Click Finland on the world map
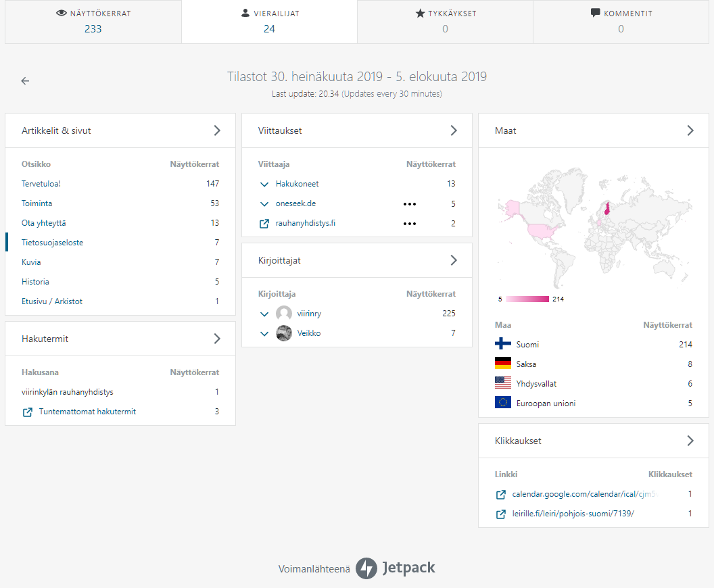Viewport: 714px width, 588px height. pos(607,209)
